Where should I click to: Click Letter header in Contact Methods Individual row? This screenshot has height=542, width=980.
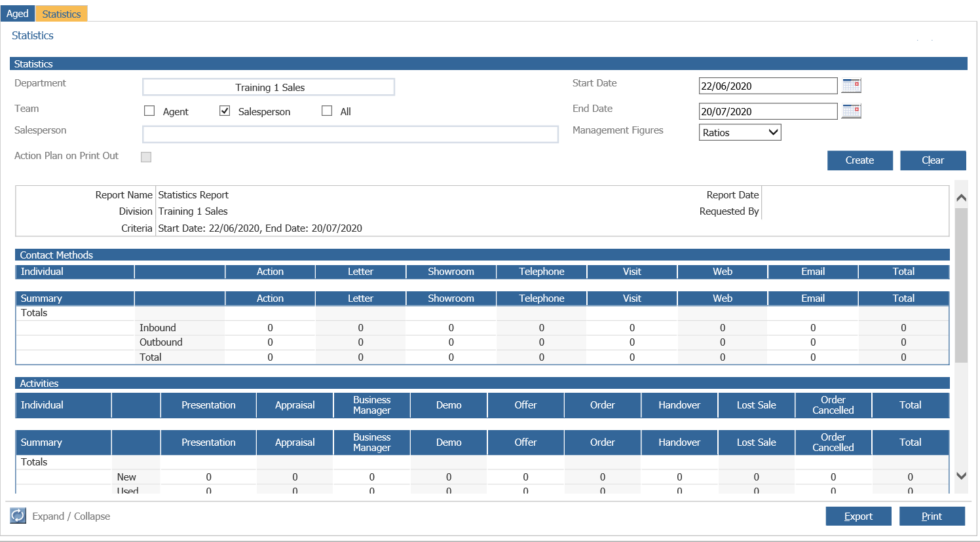(x=360, y=272)
